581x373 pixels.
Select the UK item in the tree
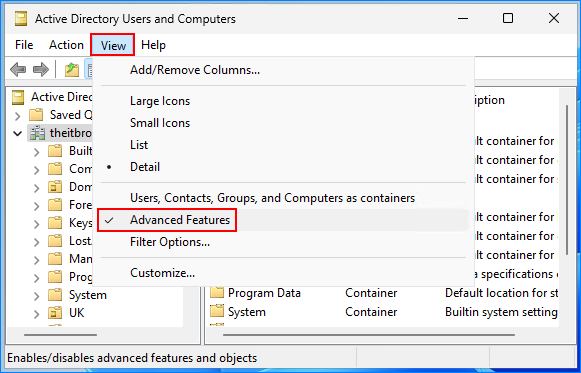click(x=77, y=313)
